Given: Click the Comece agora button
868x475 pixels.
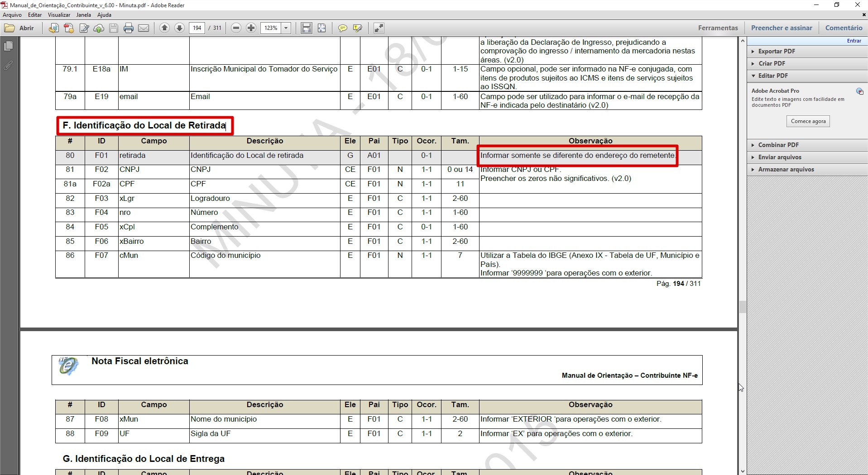Looking at the screenshot, I should (x=808, y=121).
